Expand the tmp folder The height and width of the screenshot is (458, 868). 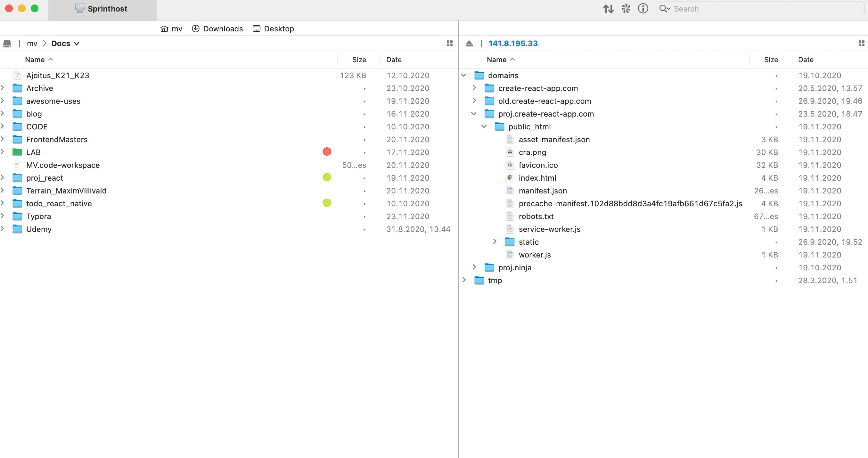(x=464, y=280)
